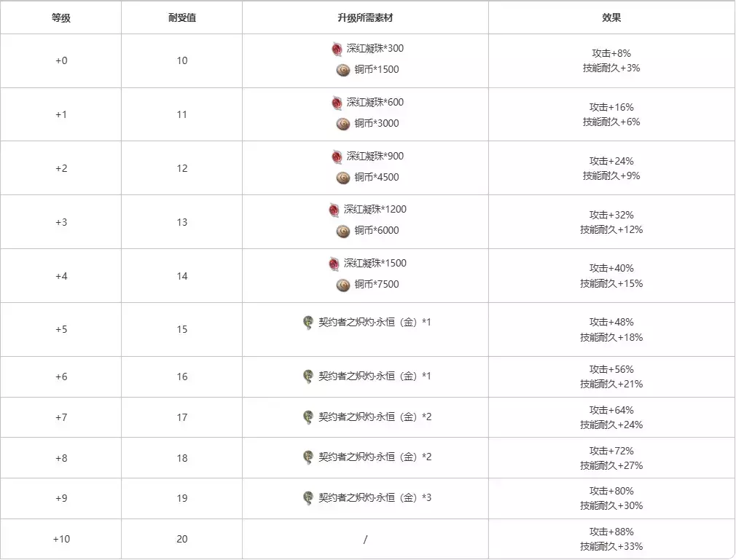Click the 效果 column header

(611, 17)
